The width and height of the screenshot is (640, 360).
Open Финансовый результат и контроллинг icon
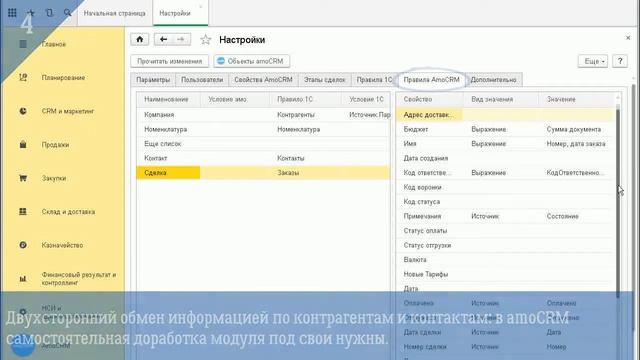23,279
